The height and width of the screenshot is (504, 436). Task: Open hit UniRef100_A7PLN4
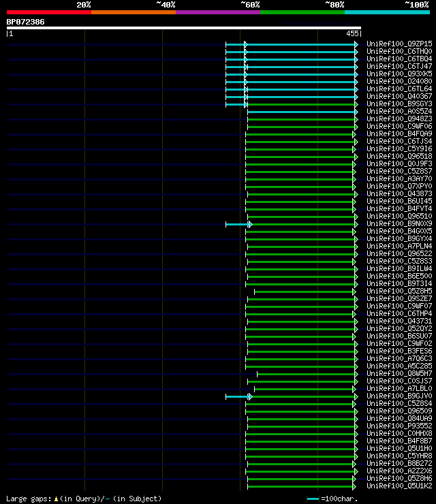(x=399, y=247)
